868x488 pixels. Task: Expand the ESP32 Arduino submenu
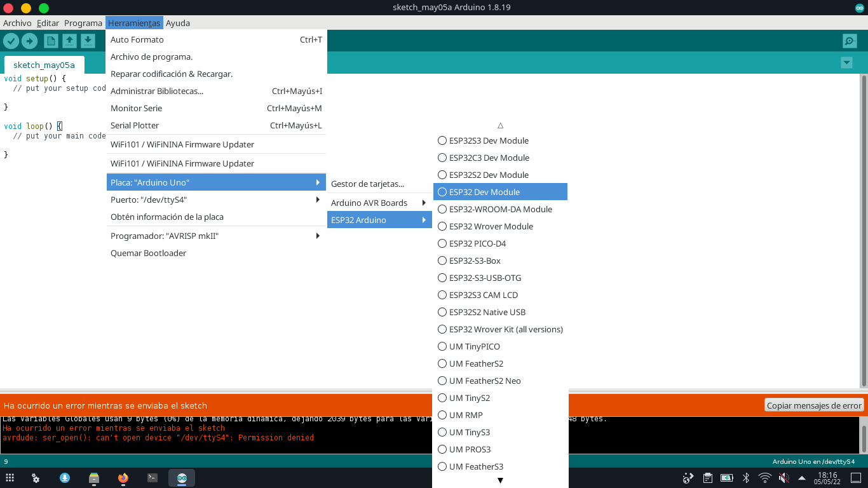[379, 220]
